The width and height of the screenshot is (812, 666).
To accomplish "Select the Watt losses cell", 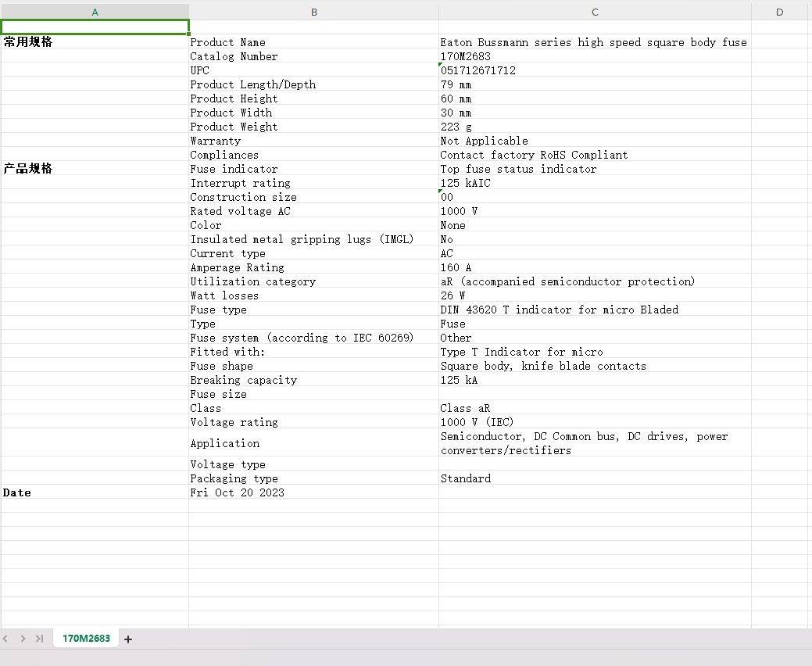I will coord(314,295).
